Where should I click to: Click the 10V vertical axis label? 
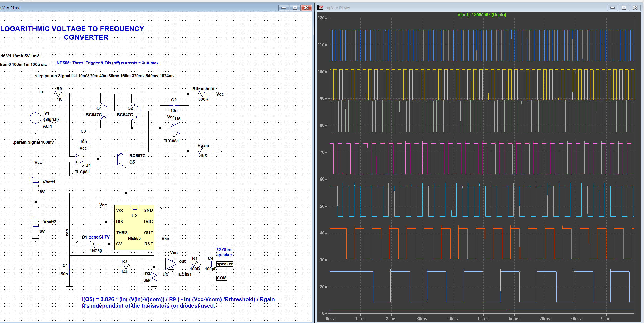324,313
